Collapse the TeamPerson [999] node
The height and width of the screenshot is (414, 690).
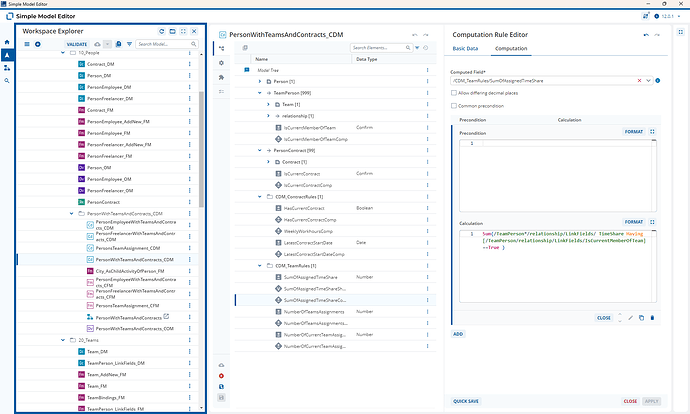(x=260, y=93)
